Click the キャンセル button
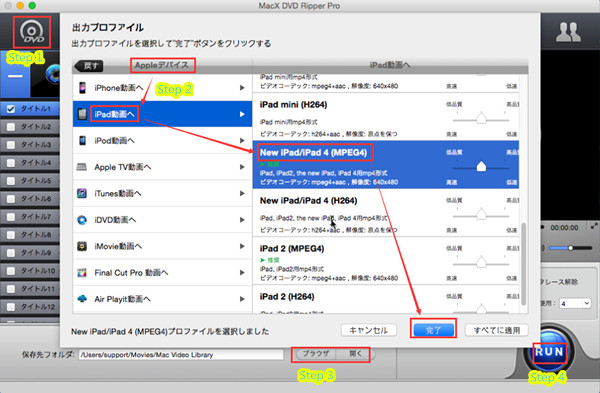Viewport: 600px width, 393px height. coord(368,330)
